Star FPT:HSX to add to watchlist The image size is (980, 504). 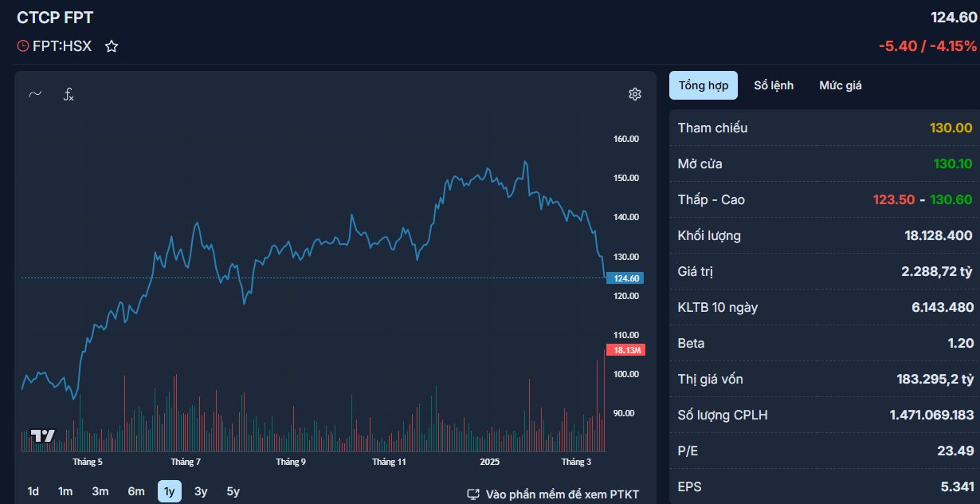point(112,46)
